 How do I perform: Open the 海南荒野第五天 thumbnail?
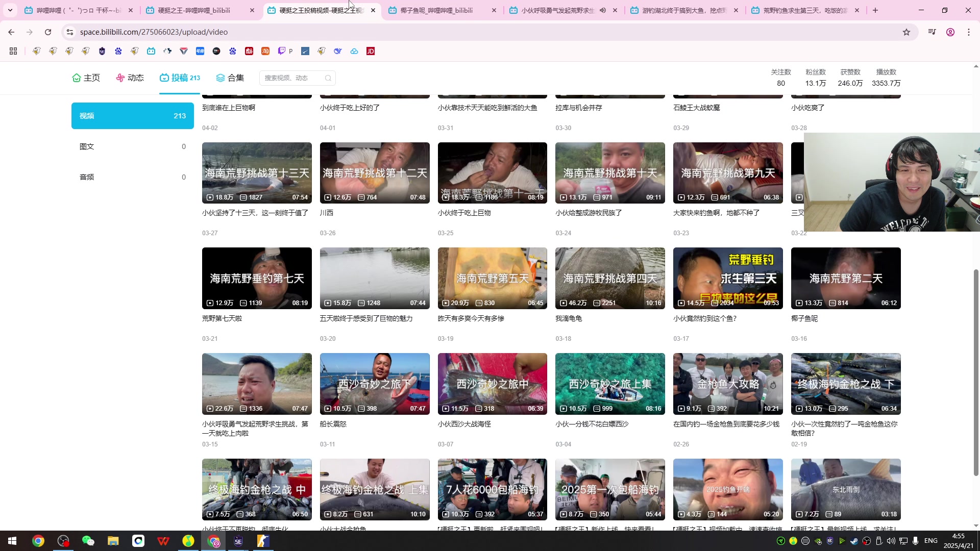[493, 278]
